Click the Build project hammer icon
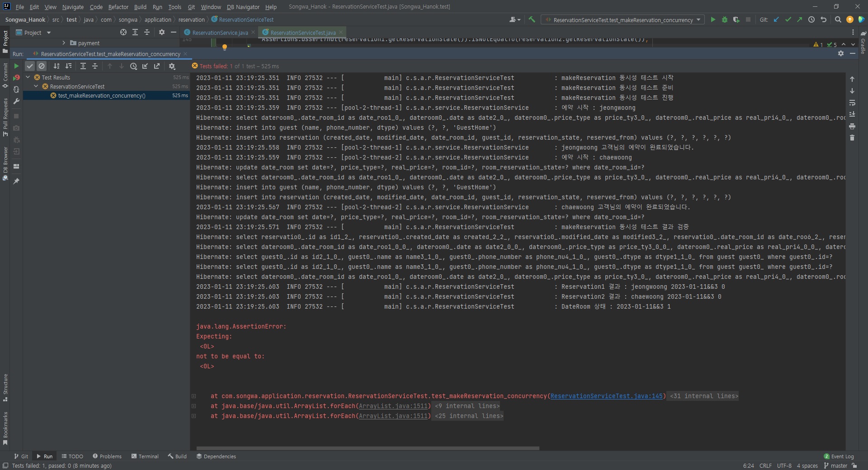The width and height of the screenshot is (868, 470). coord(532,20)
